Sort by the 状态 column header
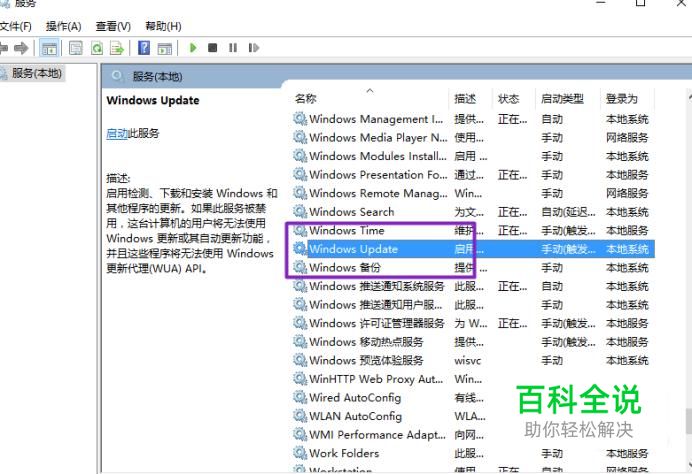 508,98
